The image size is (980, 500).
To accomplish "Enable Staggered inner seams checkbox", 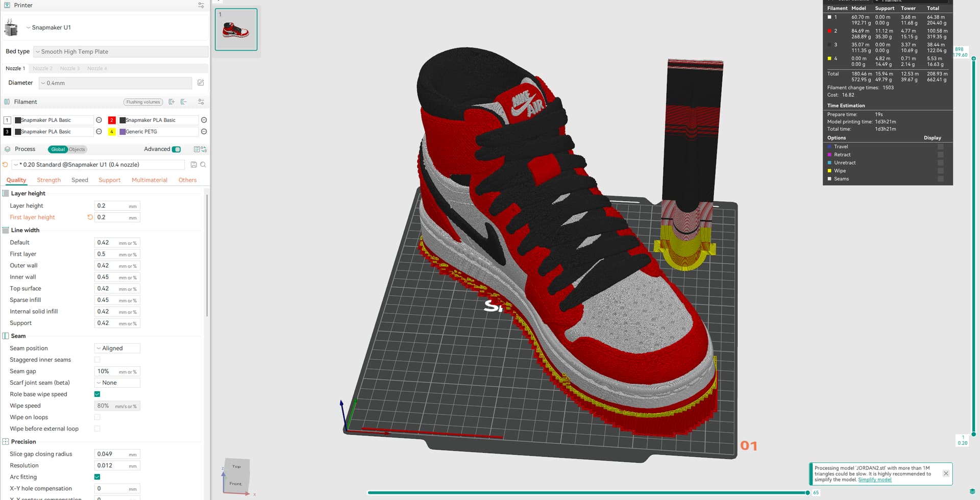I will (x=97, y=360).
